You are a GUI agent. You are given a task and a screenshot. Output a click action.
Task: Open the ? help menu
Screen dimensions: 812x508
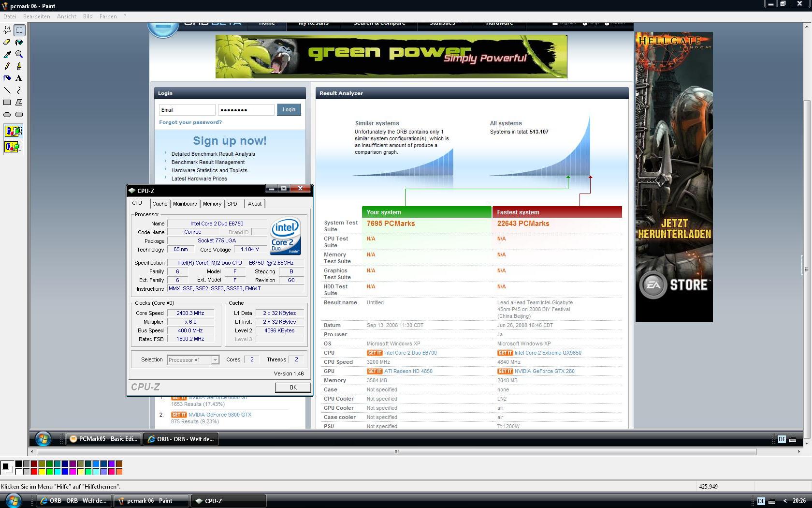coord(125,16)
